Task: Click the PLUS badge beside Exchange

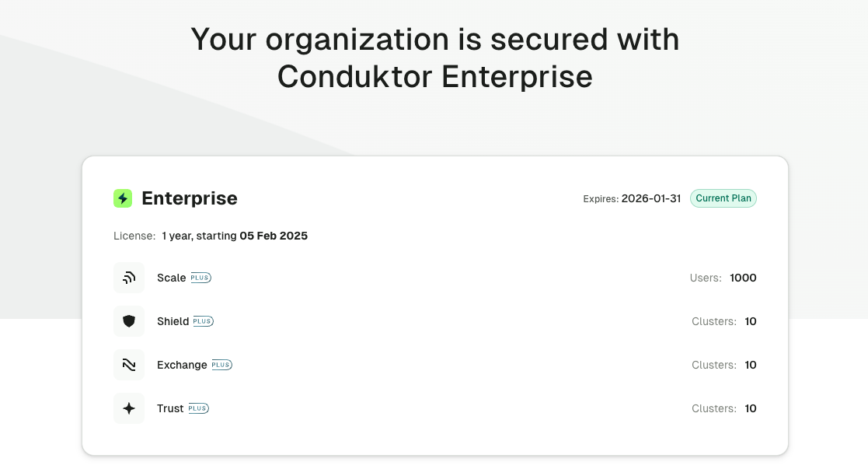Action: (222, 365)
